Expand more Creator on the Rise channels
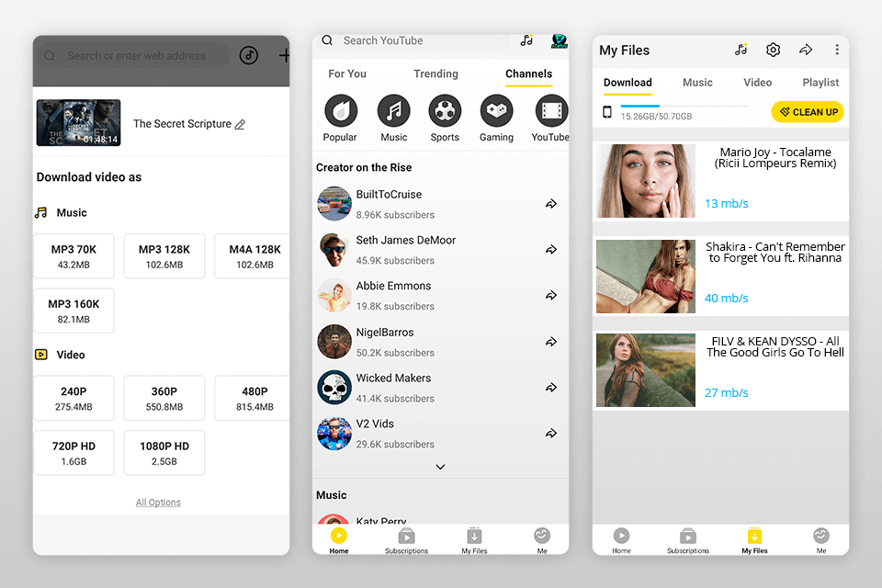The width and height of the screenshot is (882, 588). point(439,467)
